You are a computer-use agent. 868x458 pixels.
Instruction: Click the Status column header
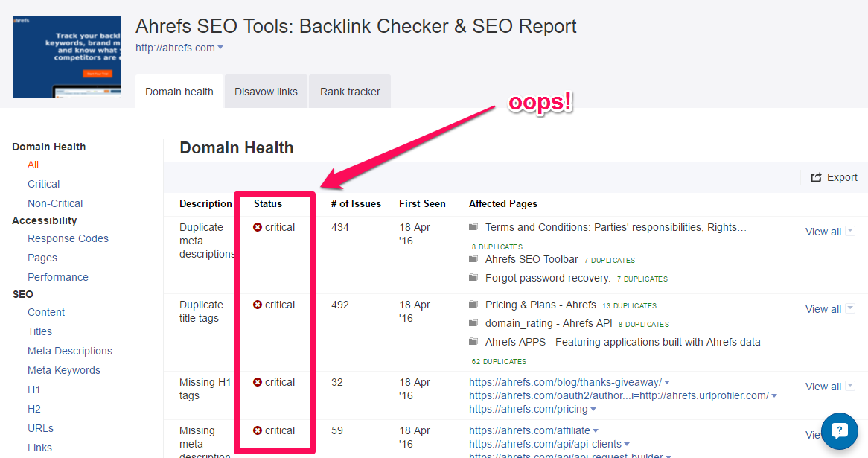click(268, 203)
